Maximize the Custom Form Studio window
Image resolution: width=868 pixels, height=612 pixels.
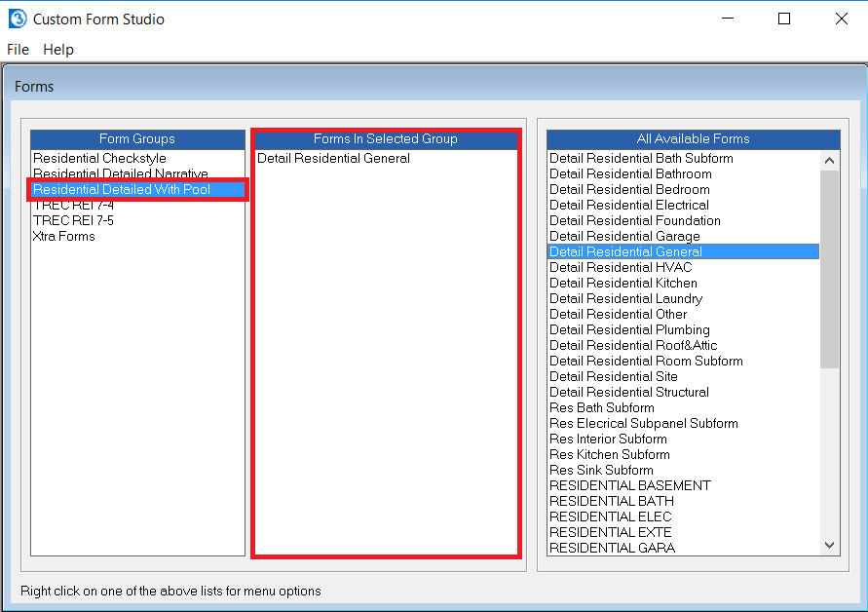pos(784,19)
